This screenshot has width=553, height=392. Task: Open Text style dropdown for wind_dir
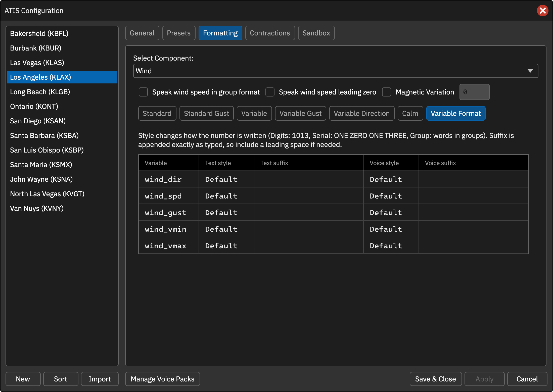click(x=226, y=179)
